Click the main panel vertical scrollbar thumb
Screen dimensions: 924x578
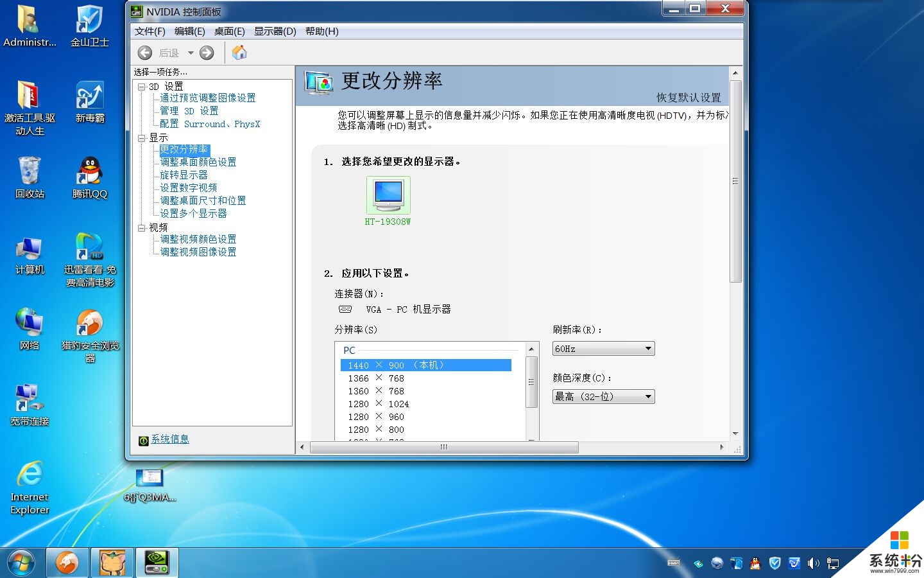click(735, 181)
